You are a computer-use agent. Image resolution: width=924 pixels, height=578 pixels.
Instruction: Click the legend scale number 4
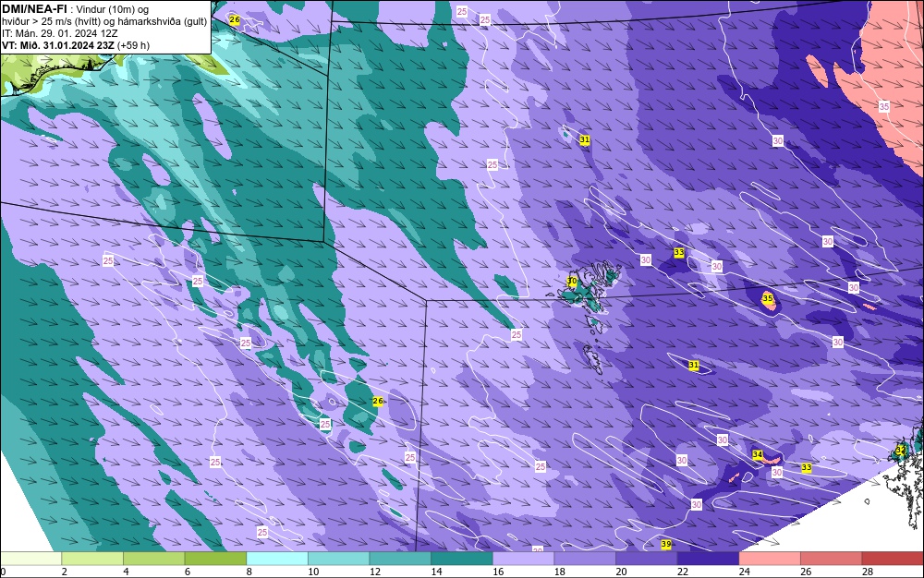126,572
